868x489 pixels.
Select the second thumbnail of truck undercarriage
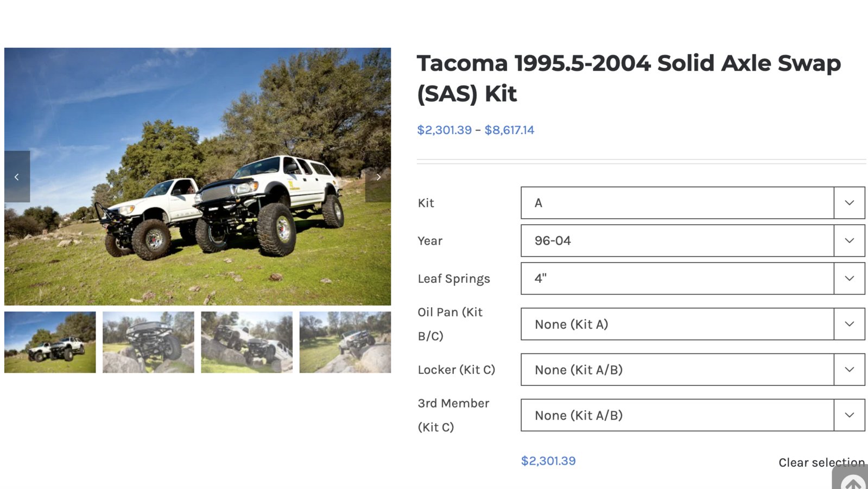point(148,342)
